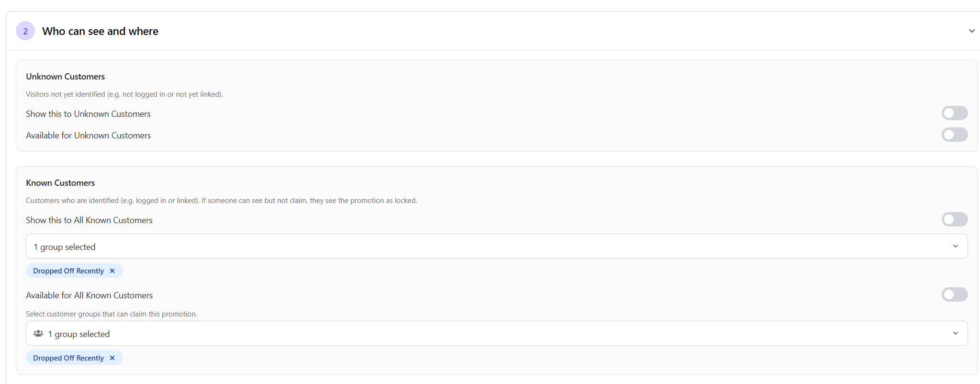Open the visibility groups dropdown without people icon

click(x=496, y=247)
